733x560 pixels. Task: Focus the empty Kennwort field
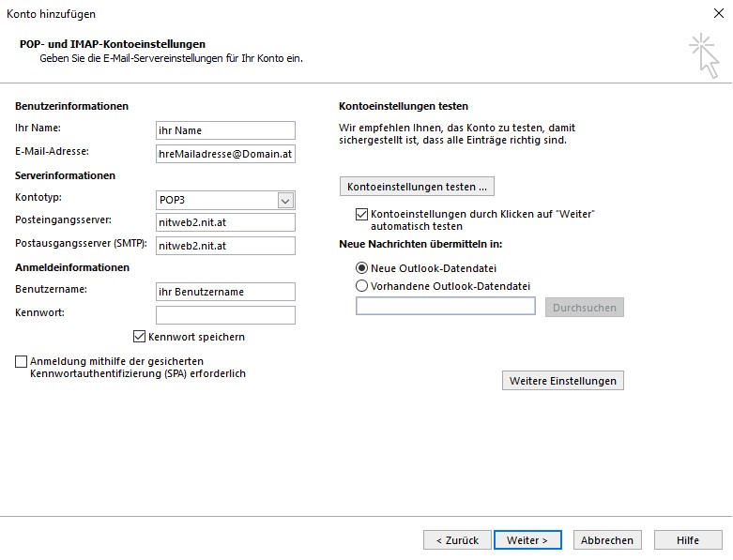(225, 315)
